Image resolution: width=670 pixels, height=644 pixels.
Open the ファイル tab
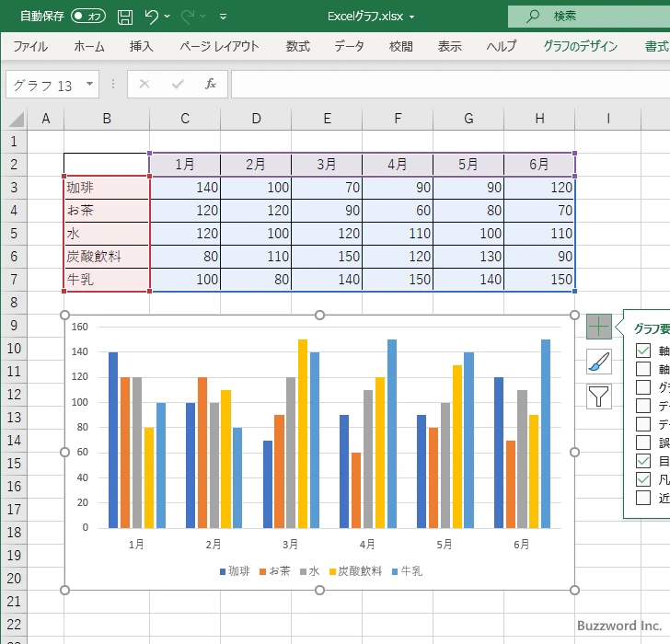pos(30,46)
